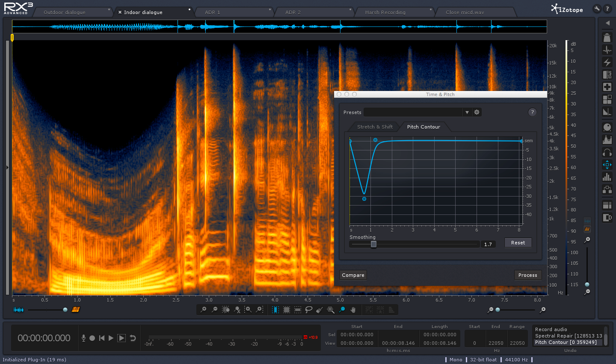
Task: Open the Declick module with waveform icon
Action: coord(607,50)
